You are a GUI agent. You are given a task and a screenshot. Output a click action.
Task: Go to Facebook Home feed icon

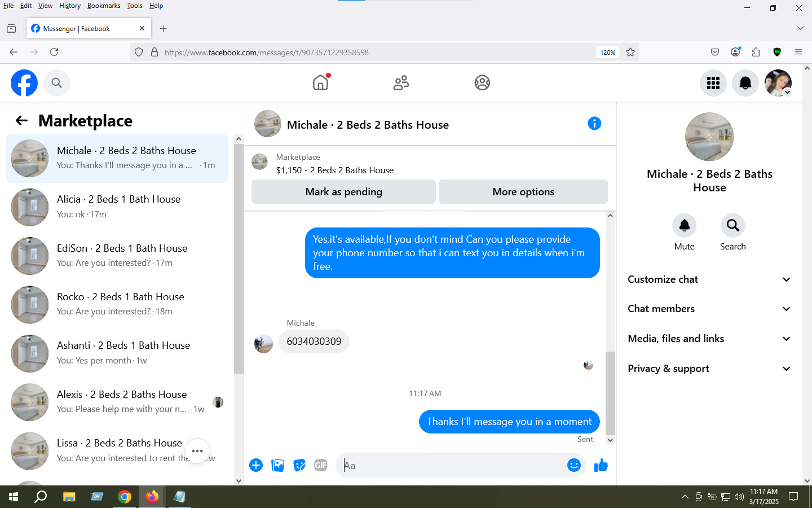coord(320,83)
